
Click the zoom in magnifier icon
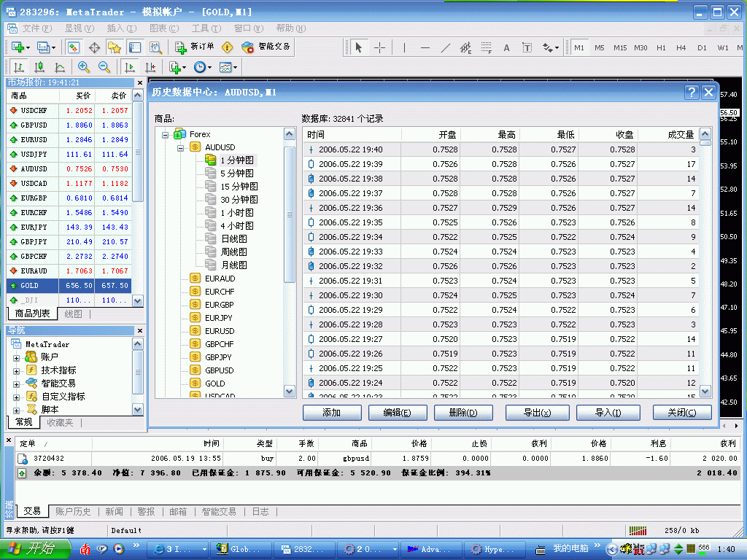pos(83,67)
